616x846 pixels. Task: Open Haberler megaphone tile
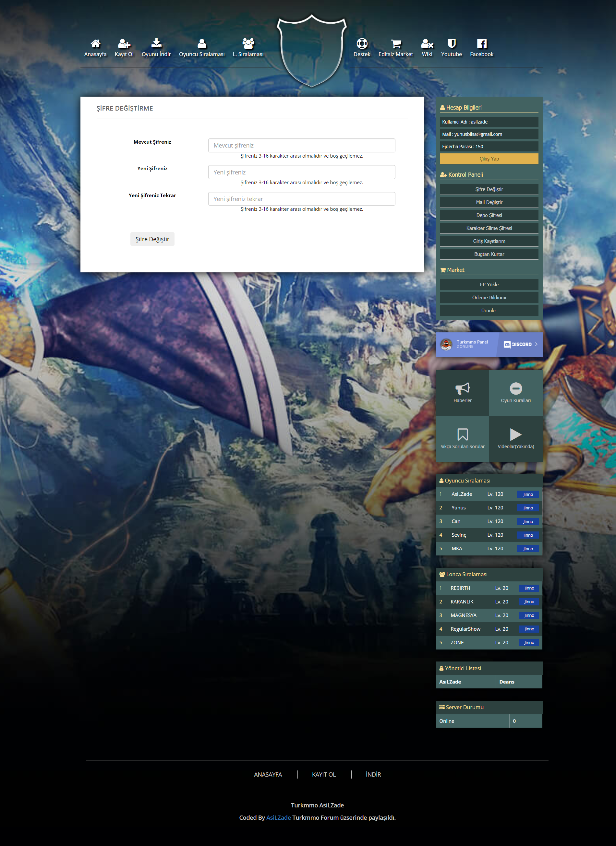pyautogui.click(x=462, y=392)
